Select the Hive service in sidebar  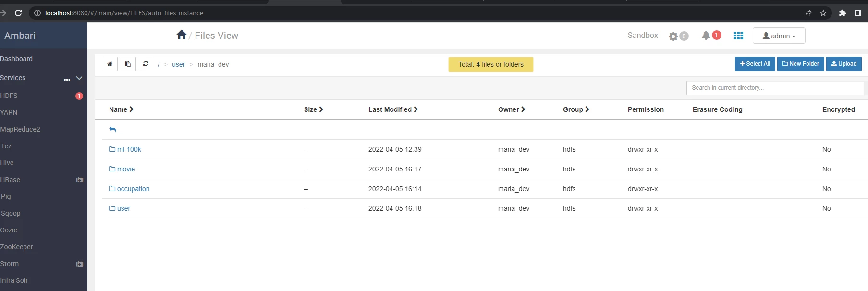point(7,163)
